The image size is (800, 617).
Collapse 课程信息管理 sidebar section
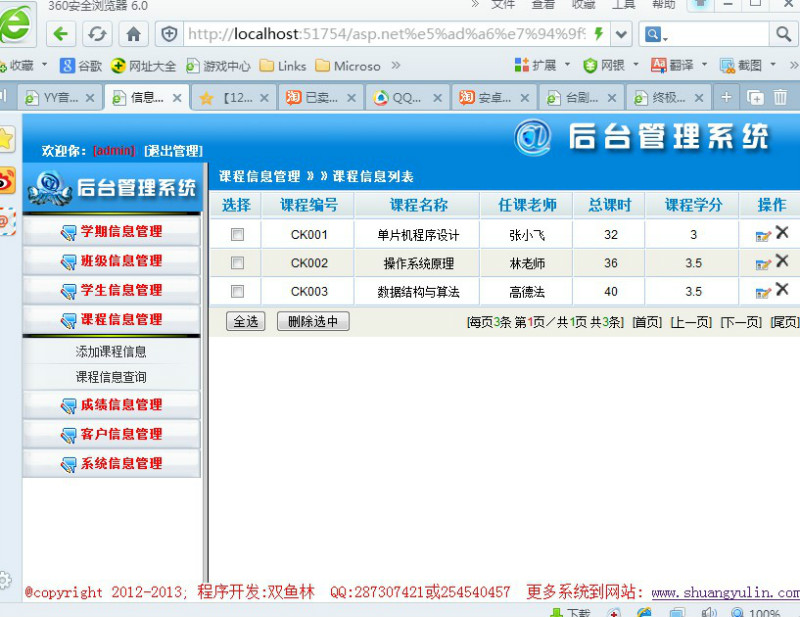point(112,319)
